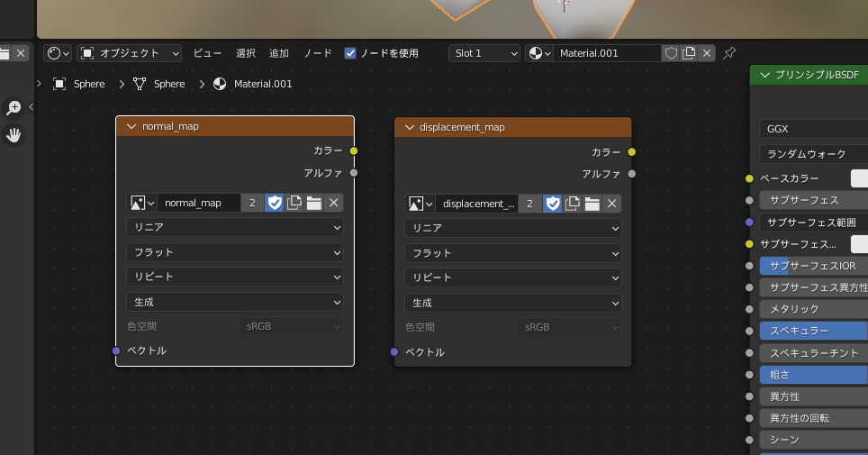Open the displacement_map リピート extension dropdown

pos(512,278)
